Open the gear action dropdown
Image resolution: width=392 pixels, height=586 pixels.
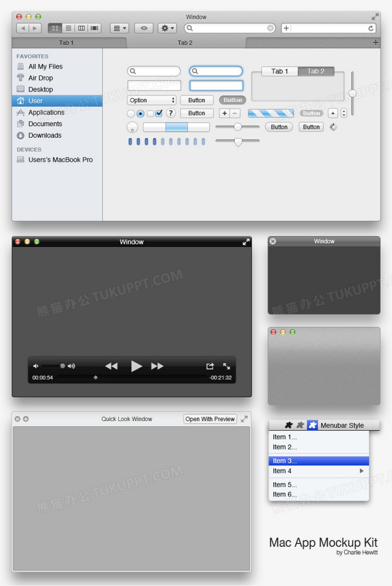pos(167,29)
